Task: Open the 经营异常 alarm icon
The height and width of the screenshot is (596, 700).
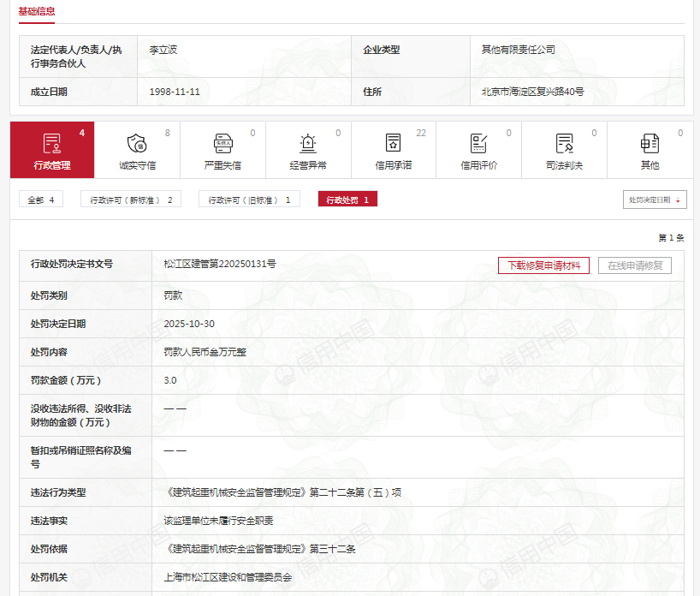Action: click(x=308, y=144)
